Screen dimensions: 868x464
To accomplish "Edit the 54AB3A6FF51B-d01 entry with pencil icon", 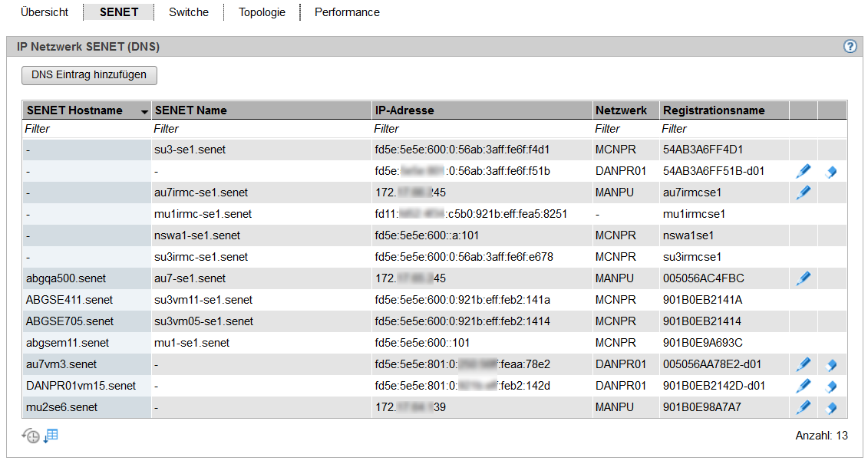I will pos(804,172).
